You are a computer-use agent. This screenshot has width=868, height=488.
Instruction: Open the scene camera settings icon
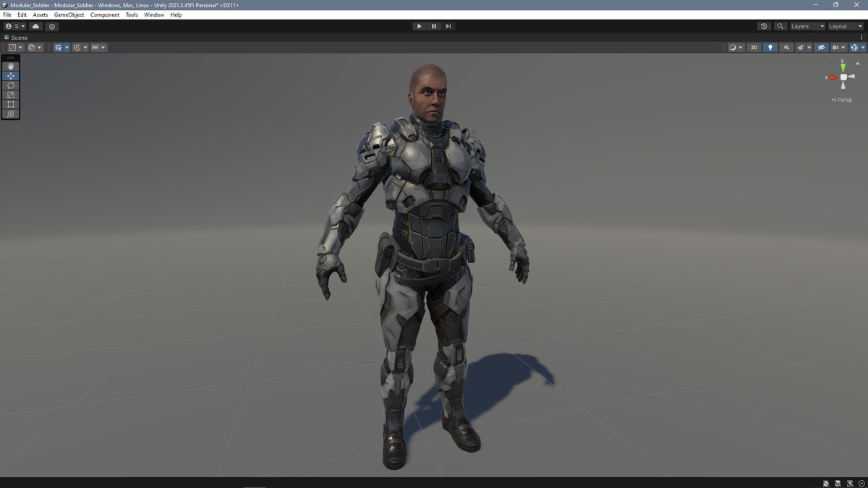tap(835, 47)
